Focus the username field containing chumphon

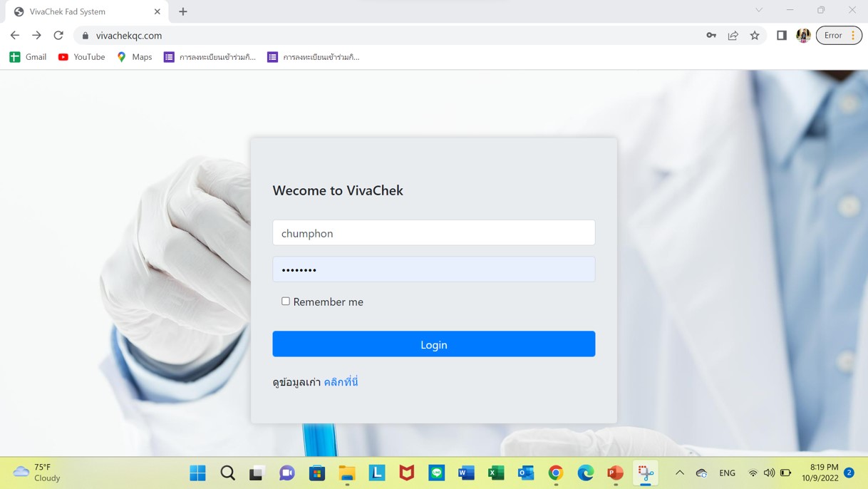tap(433, 233)
